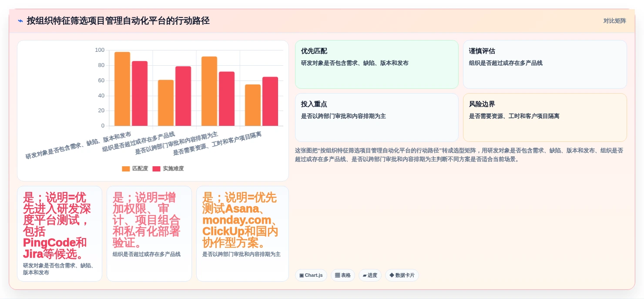Screen dimensions: 644x299
Task: Click the orange bar for 是否需要资源、工时和客户项目隔离
Action: coord(253,105)
